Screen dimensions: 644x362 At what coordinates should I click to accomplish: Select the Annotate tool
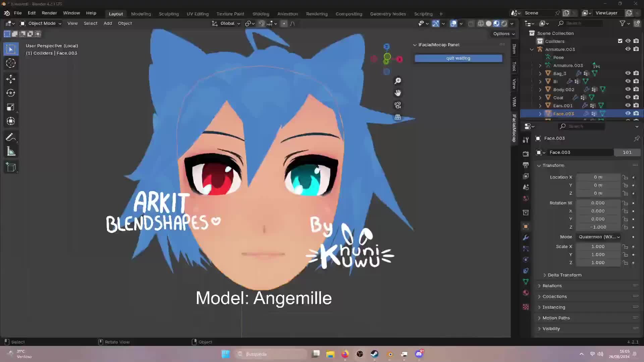pyautogui.click(x=11, y=137)
